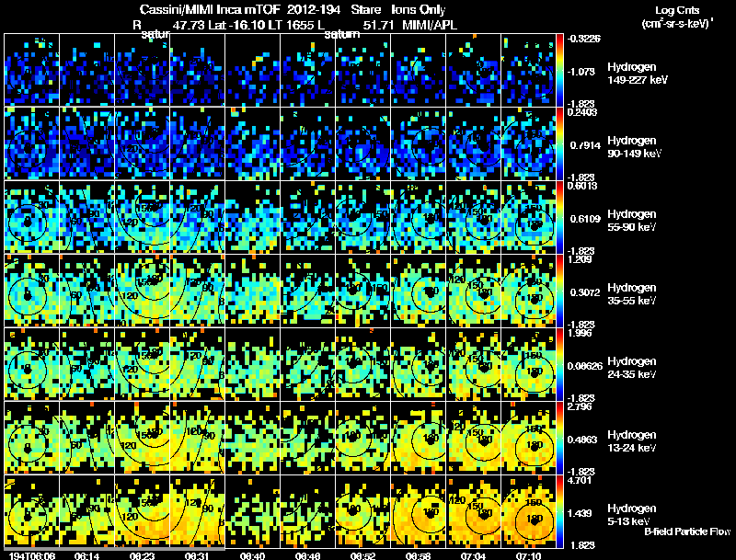This screenshot has height=560, width=736.
Task: Click the colorbar value '-0.3226'
Action: pos(583,39)
